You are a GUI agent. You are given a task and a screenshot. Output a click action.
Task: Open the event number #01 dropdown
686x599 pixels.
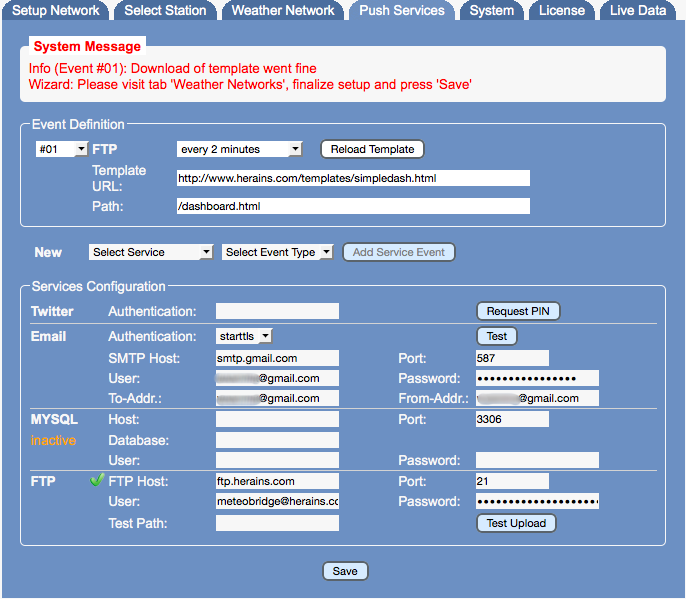click(61, 149)
